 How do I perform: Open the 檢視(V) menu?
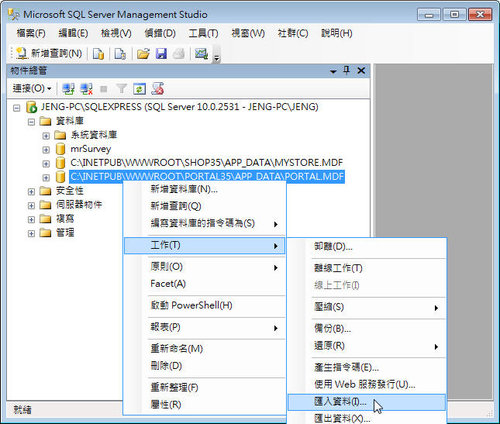(x=116, y=33)
